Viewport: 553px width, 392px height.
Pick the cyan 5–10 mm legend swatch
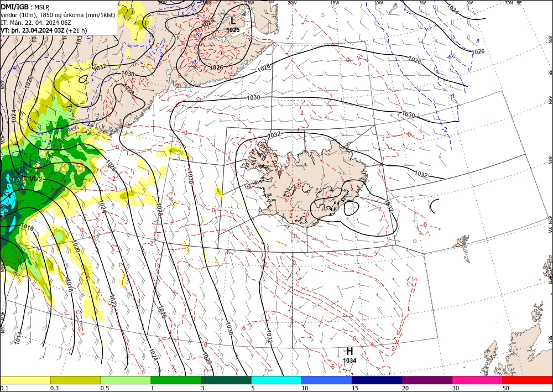(x=276, y=380)
